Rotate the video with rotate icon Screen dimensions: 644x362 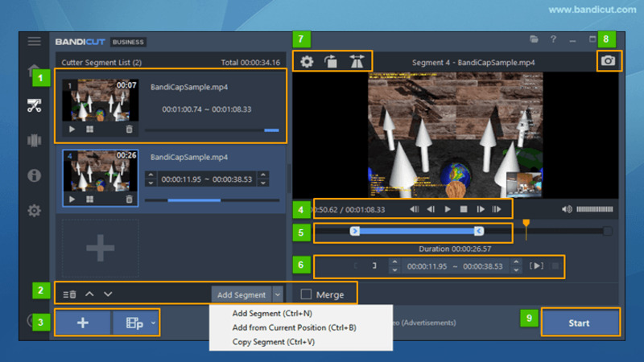(331, 62)
